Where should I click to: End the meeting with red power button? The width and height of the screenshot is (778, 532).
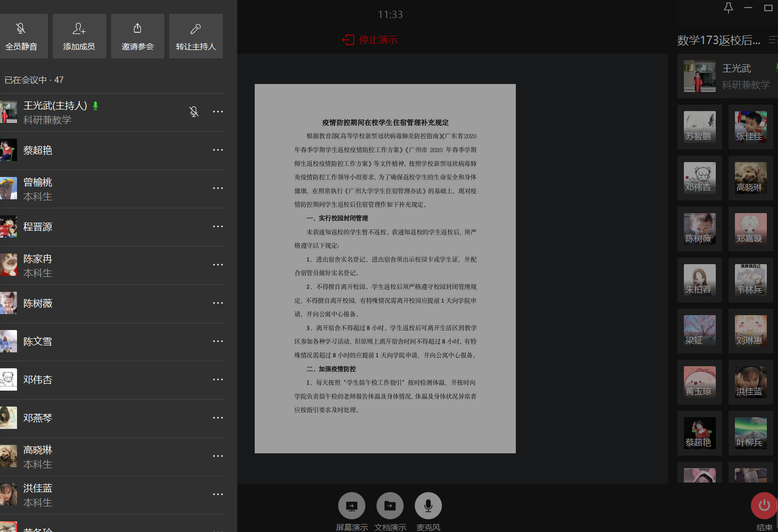tap(764, 505)
